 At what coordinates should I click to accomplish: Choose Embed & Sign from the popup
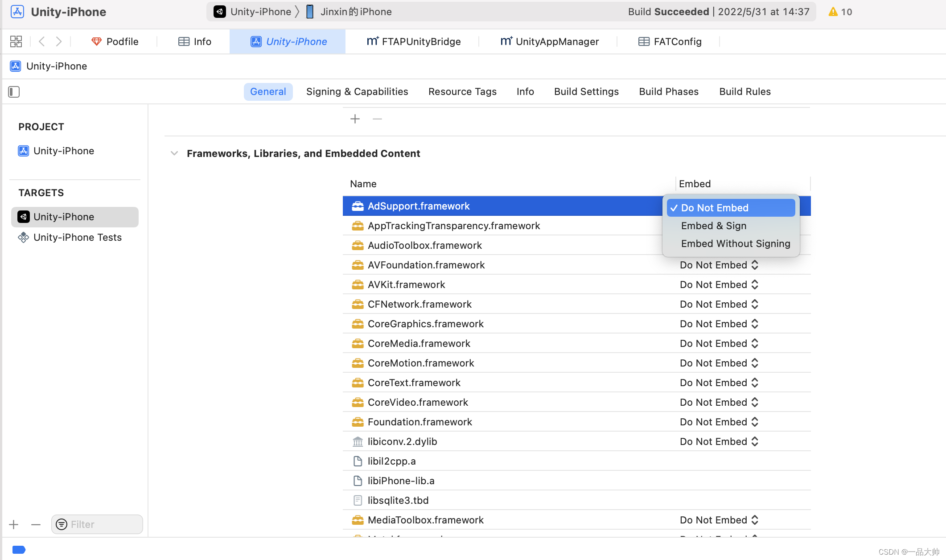tap(714, 226)
